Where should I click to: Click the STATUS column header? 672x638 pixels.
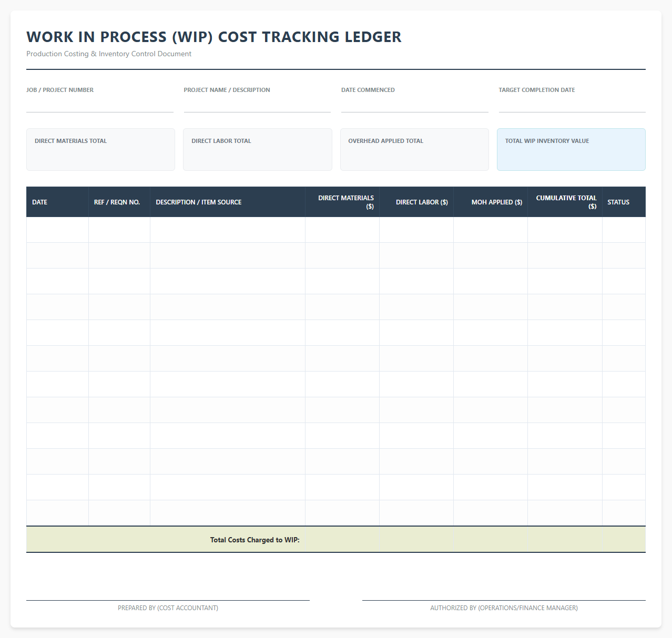[624, 202]
